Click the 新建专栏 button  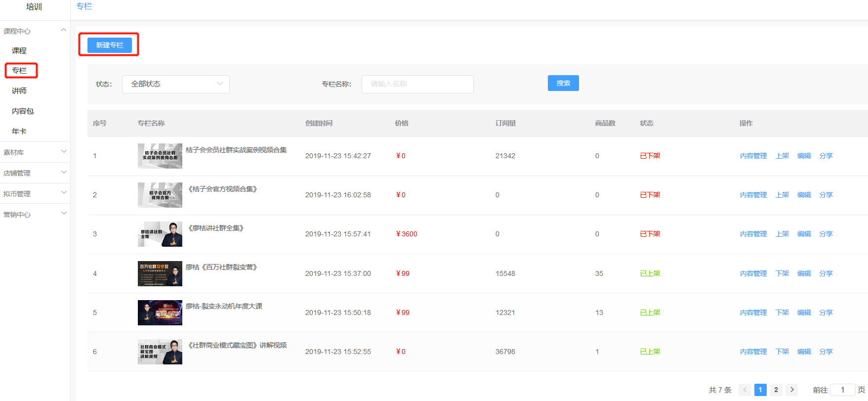109,45
